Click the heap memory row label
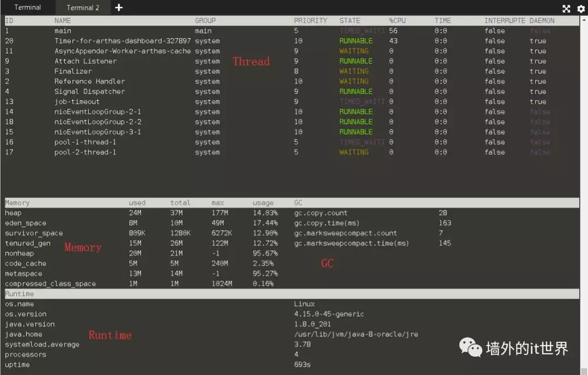 13,213
